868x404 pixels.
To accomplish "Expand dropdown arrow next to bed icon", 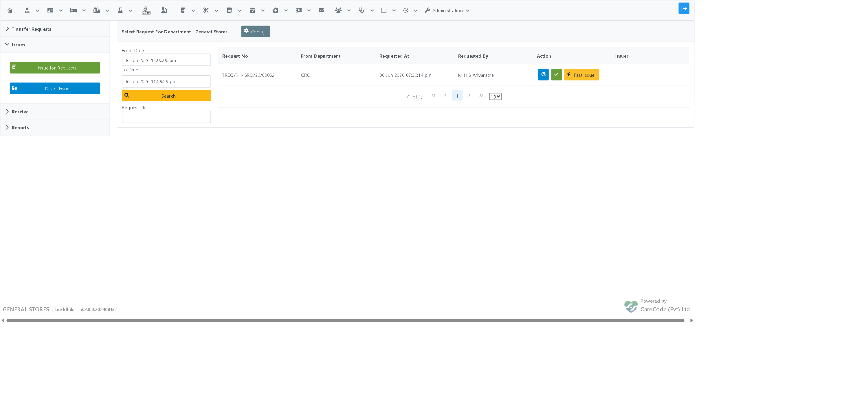I will click(84, 10).
